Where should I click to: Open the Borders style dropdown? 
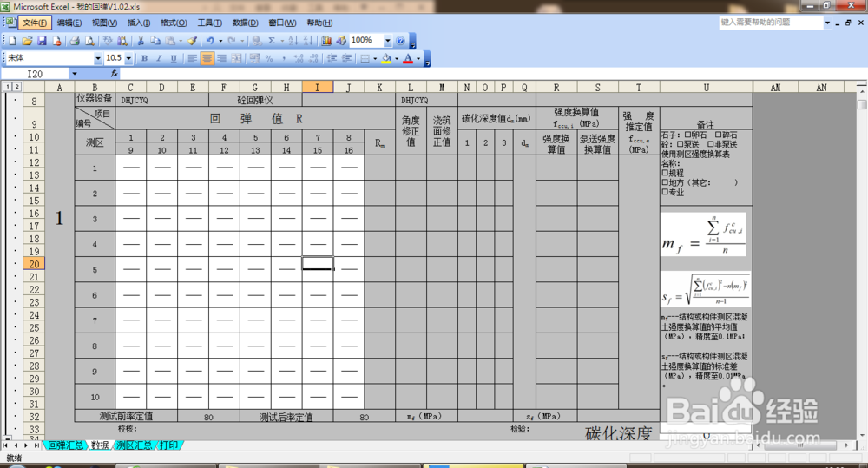pyautogui.click(x=375, y=58)
